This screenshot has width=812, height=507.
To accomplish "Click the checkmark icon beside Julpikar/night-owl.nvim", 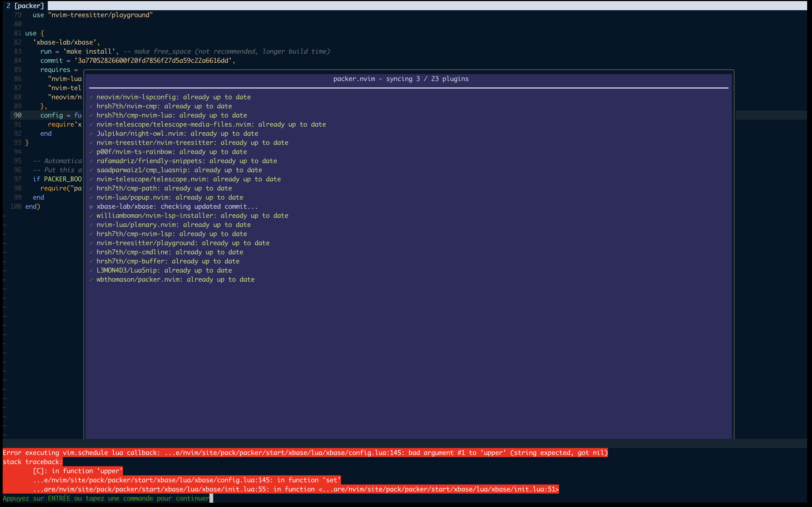I will click(x=91, y=134).
